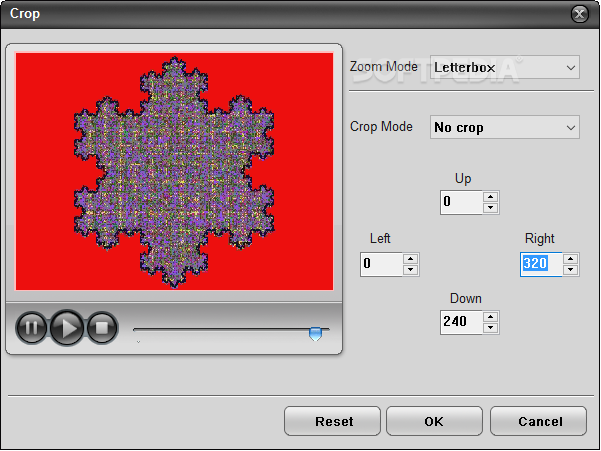Image resolution: width=601 pixels, height=451 pixels.
Task: Click into the Down value field
Action: click(461, 322)
